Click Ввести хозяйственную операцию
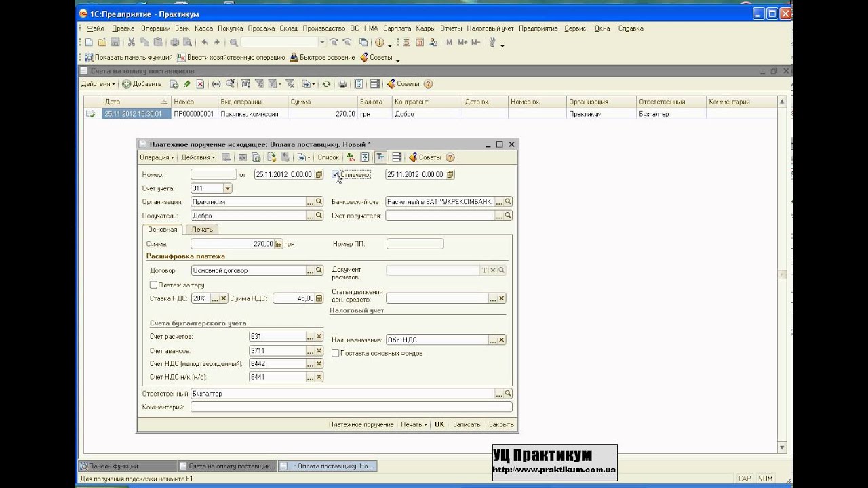The height and width of the screenshot is (488, 868). point(231,58)
